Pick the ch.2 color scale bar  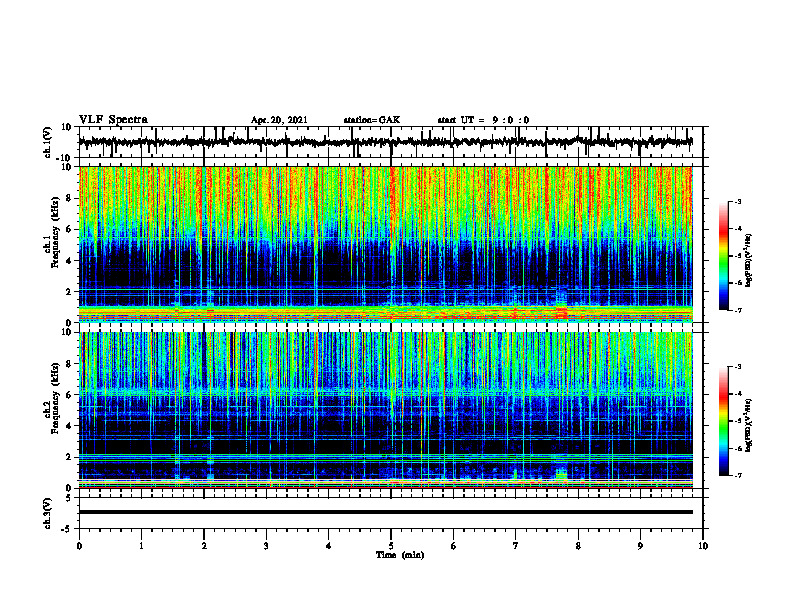[x=723, y=421]
